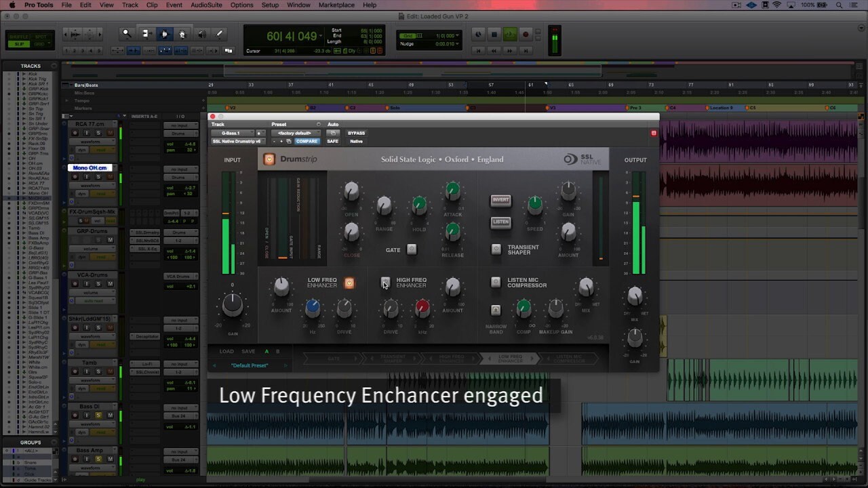Image resolution: width=868 pixels, height=488 pixels.
Task: Click the compressor Makeup Gain knob
Action: pyautogui.click(x=555, y=309)
